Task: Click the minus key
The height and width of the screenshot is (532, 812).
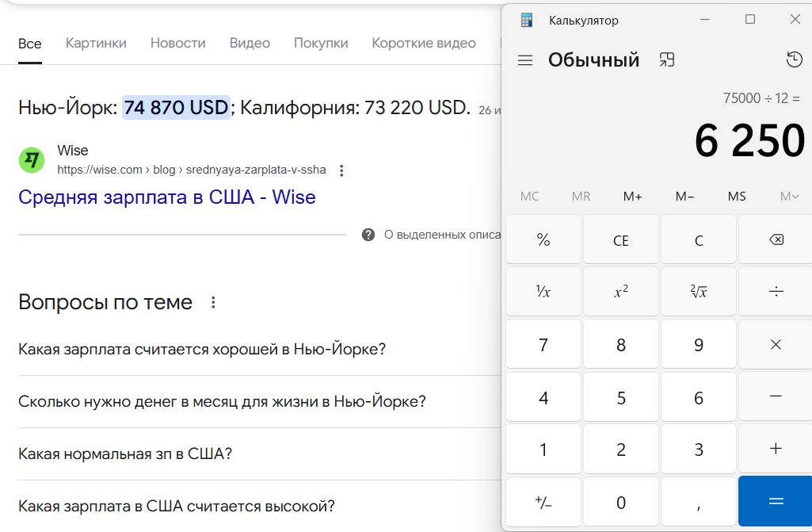Action: [776, 396]
